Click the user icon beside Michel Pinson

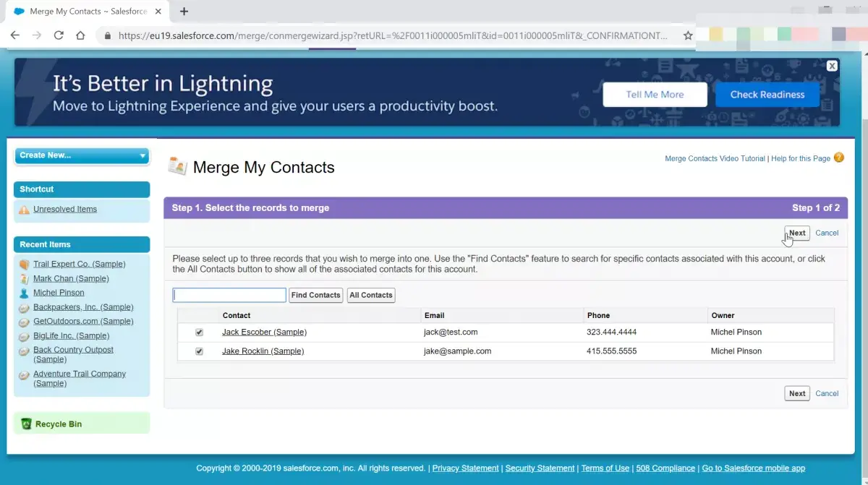[x=25, y=293]
